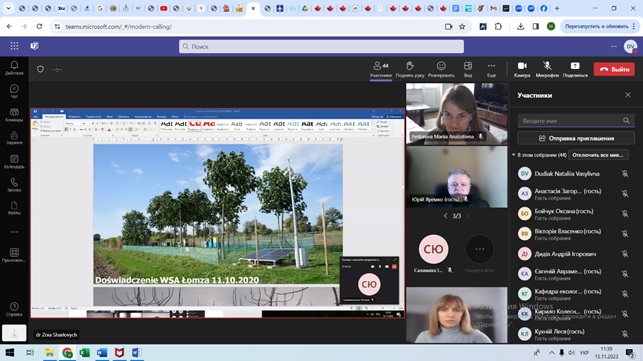The height and width of the screenshot is (361, 643).
Task: Bookmark this page with the star icon
Action: [462, 26]
